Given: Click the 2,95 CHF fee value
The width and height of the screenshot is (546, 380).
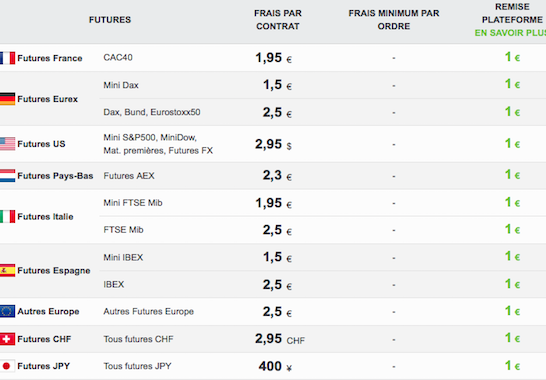Looking at the screenshot, I should click(280, 339).
